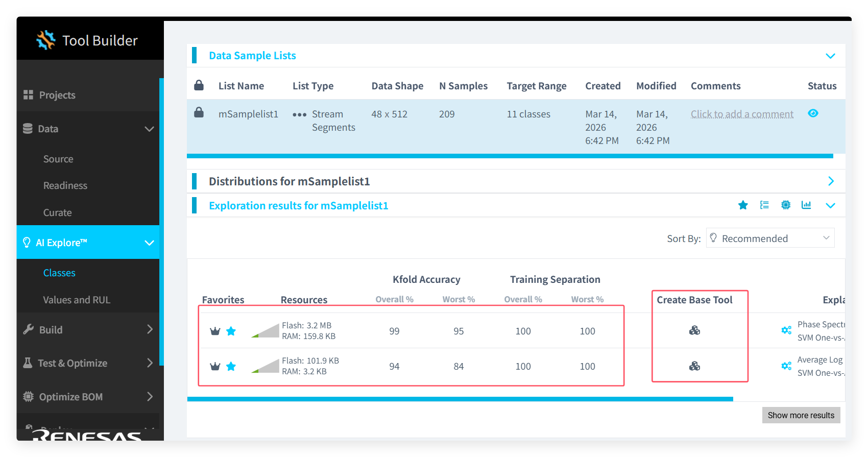Expand the Build menu chevron
The height and width of the screenshot is (457, 868).
click(x=150, y=329)
